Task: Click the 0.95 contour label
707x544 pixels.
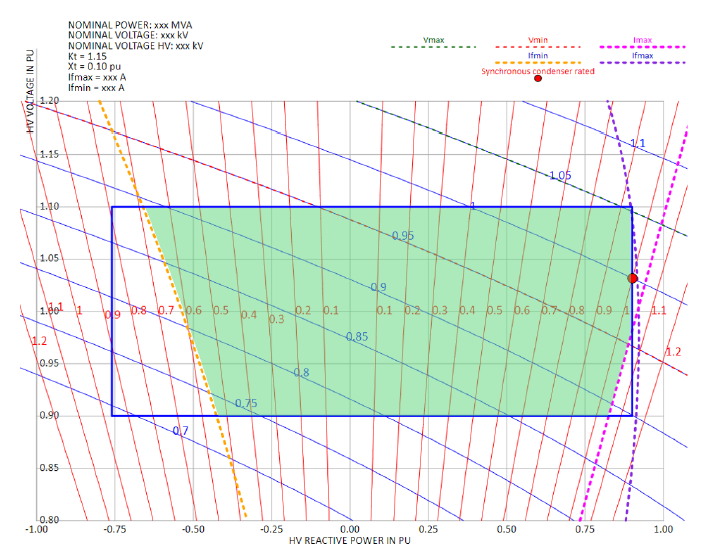Action: coord(403,235)
